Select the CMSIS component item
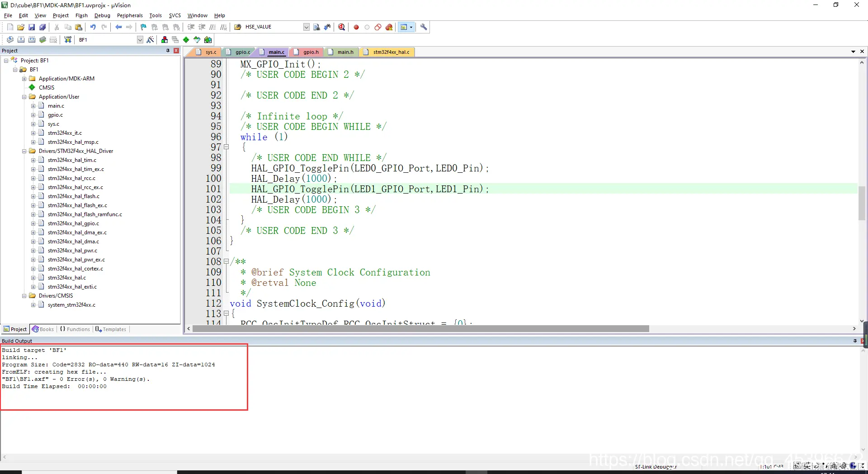868x474 pixels. [x=46, y=88]
